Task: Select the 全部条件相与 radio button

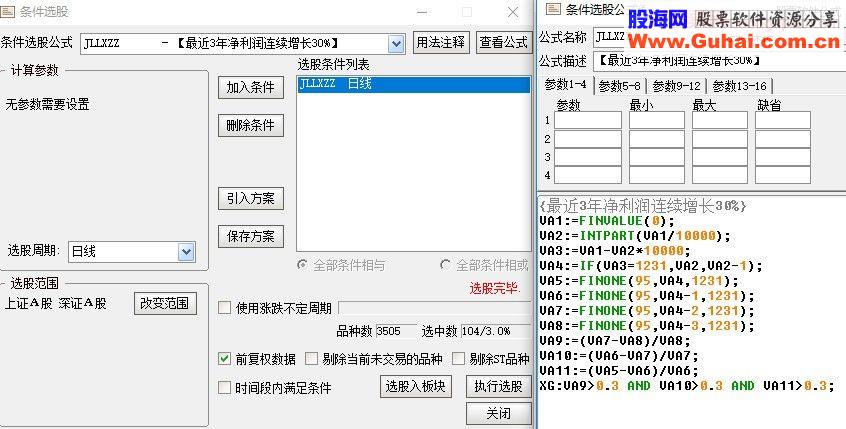Action: pyautogui.click(x=303, y=265)
